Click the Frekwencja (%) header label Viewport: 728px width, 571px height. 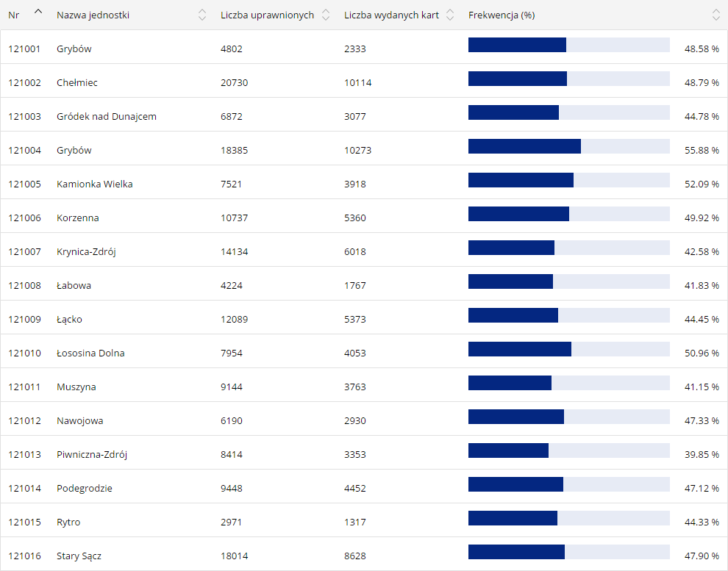[x=501, y=15]
